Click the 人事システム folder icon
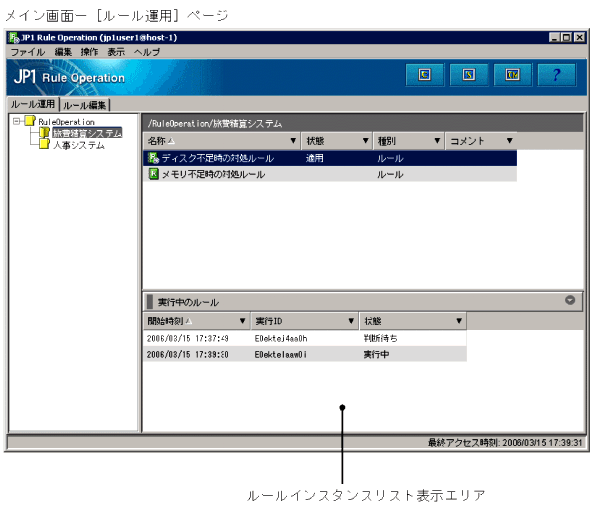 (x=45, y=144)
